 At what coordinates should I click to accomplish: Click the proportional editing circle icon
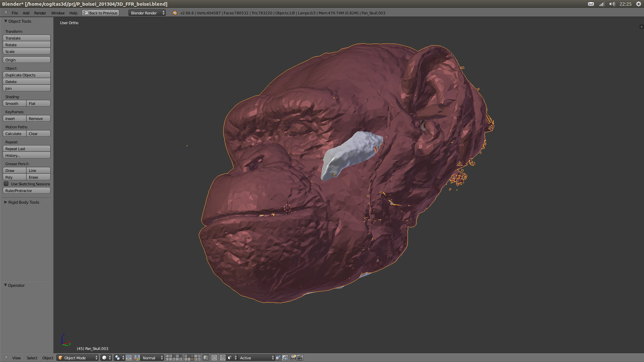click(x=214, y=358)
